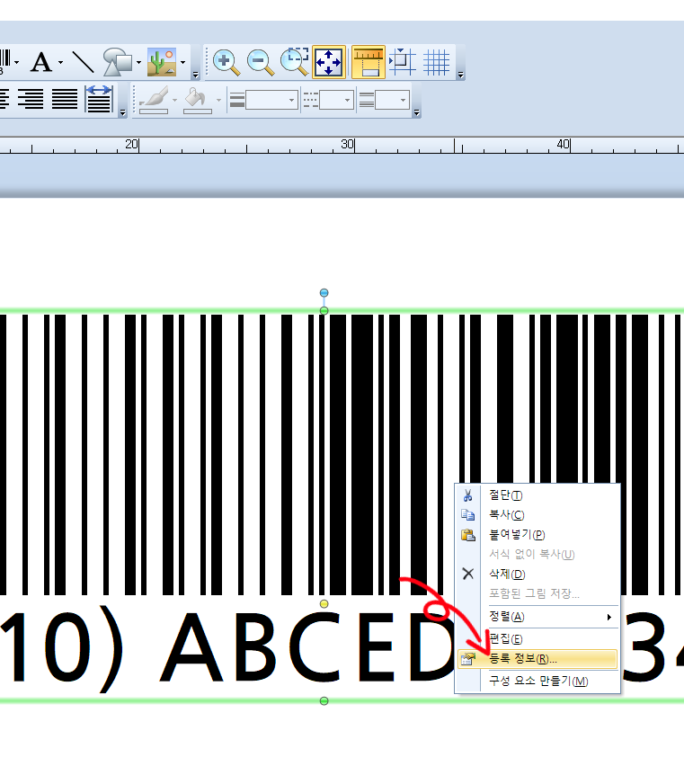Open the barcode tool dropdown arrow
Viewport: 684px width, 784px height.
point(17,63)
